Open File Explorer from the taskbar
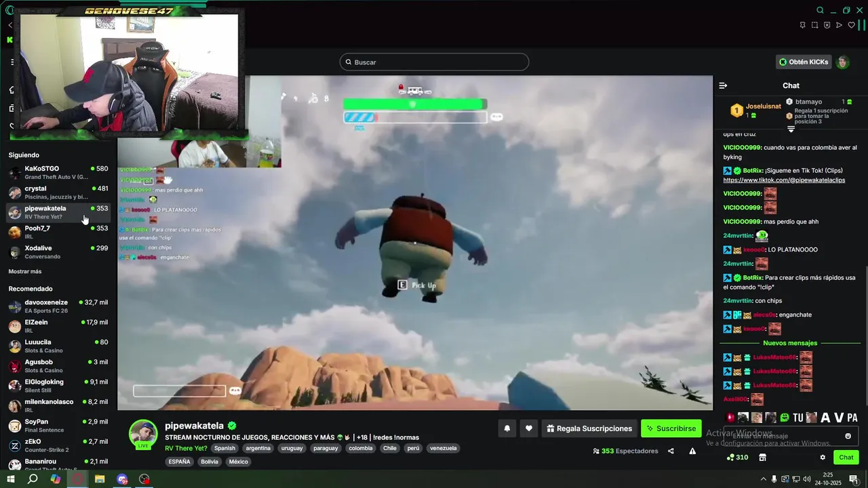868x488 pixels. point(100,479)
